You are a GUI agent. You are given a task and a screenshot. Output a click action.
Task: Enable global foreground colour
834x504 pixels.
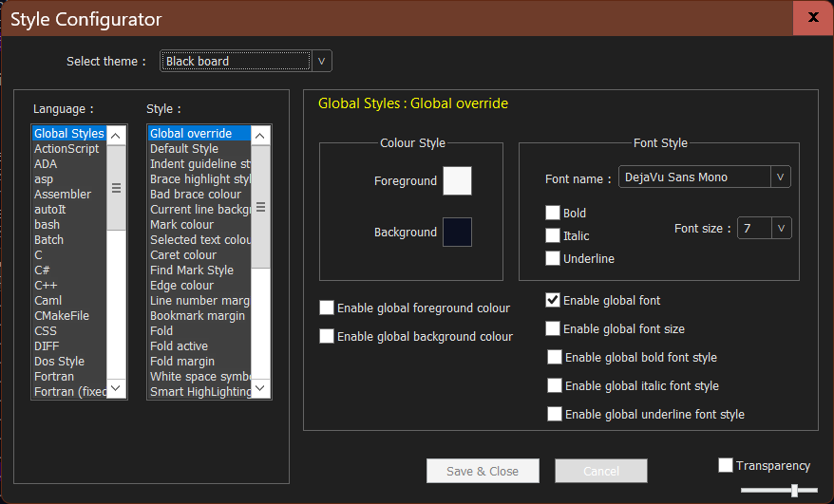[x=327, y=308]
